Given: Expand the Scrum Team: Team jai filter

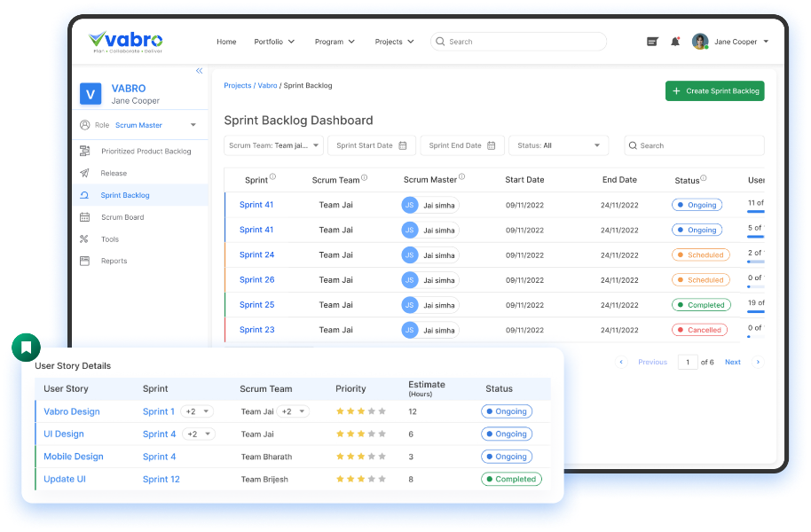Looking at the screenshot, I should pyautogui.click(x=315, y=145).
